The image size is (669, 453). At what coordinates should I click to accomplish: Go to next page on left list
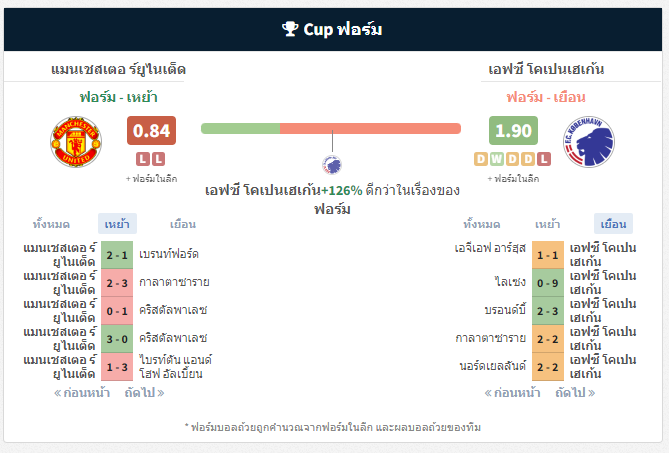(x=145, y=393)
